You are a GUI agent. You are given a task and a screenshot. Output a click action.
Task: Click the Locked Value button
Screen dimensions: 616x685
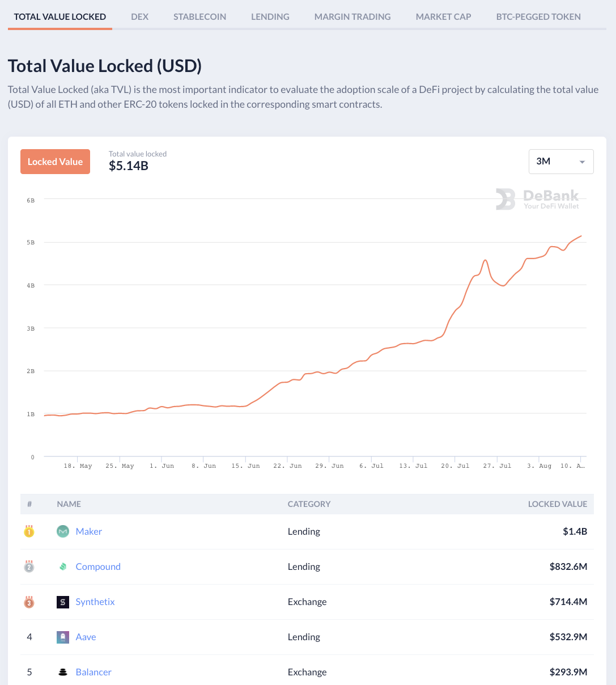pyautogui.click(x=55, y=162)
